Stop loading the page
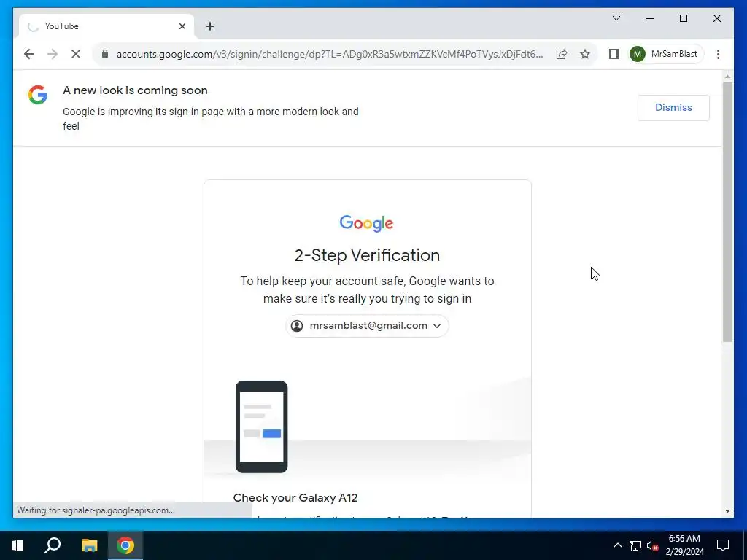The width and height of the screenshot is (747, 560). tap(76, 54)
